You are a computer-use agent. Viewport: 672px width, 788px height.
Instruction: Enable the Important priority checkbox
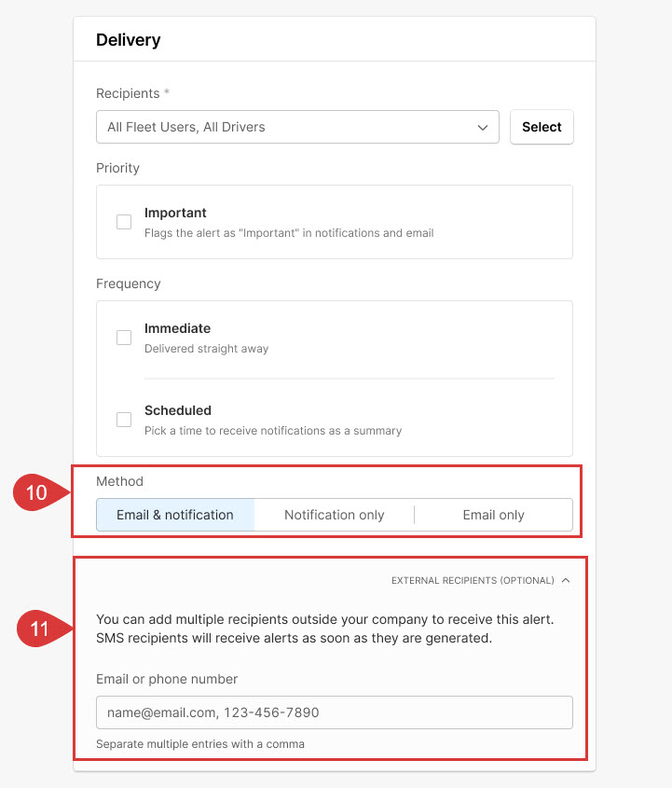(124, 222)
